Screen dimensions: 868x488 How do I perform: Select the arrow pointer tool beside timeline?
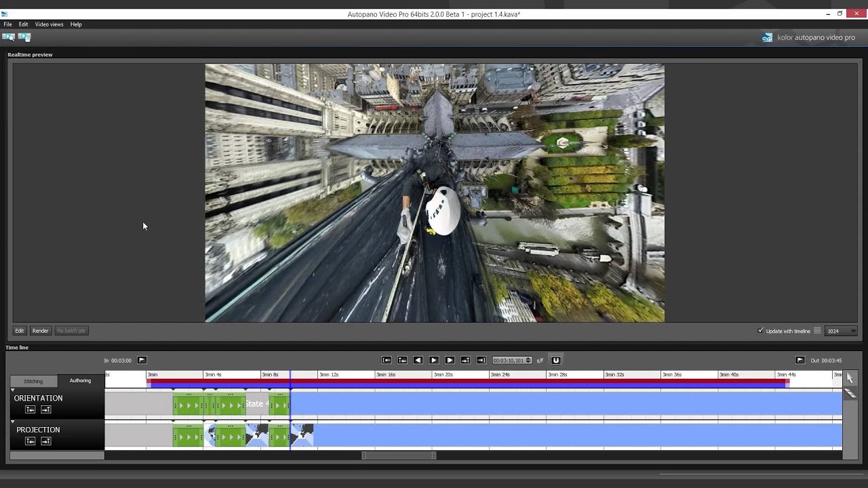(850, 378)
